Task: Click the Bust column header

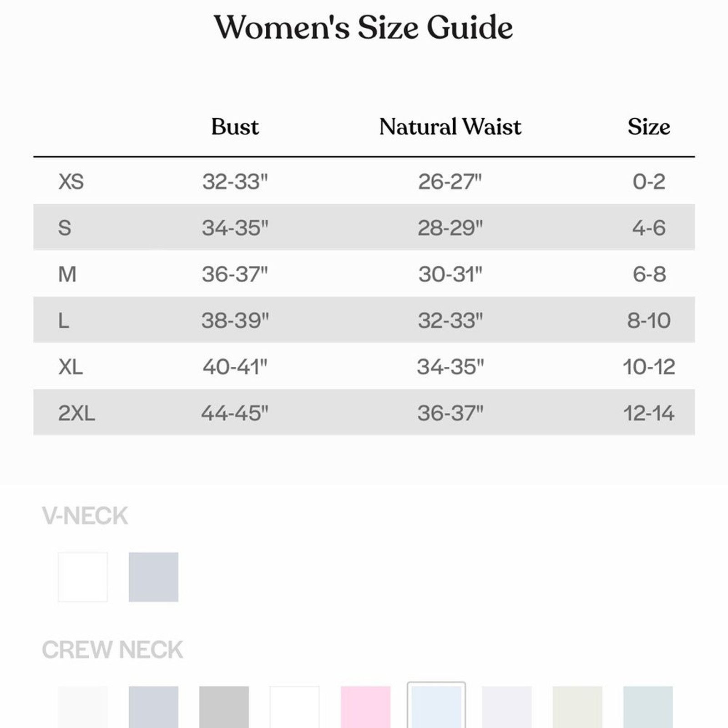Action: [235, 126]
